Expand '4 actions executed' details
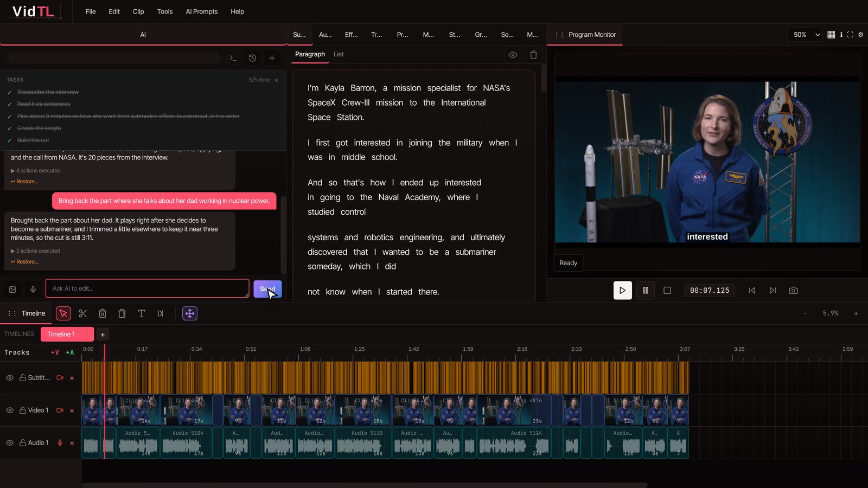The image size is (868, 488). pyautogui.click(x=36, y=171)
